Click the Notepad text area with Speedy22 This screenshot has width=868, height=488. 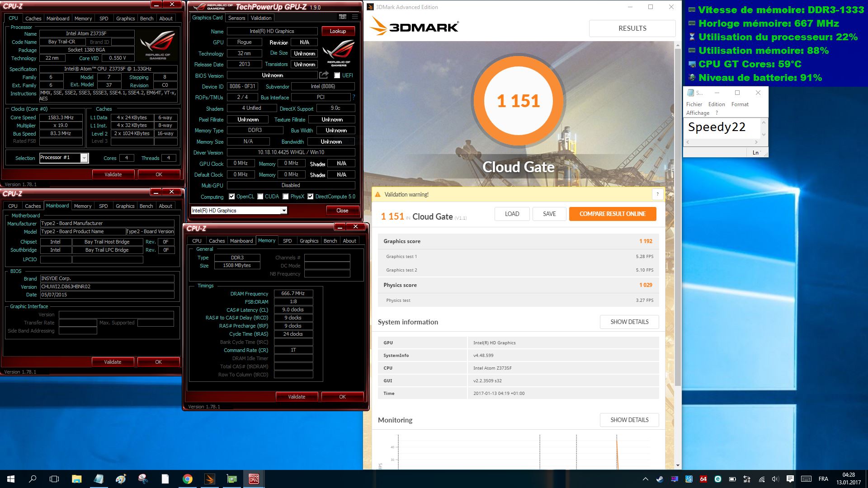[722, 128]
